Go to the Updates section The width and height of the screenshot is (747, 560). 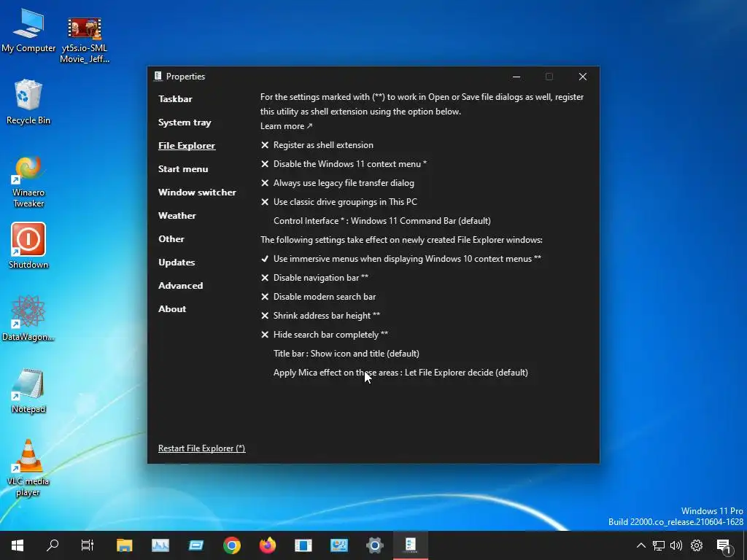[x=177, y=262]
